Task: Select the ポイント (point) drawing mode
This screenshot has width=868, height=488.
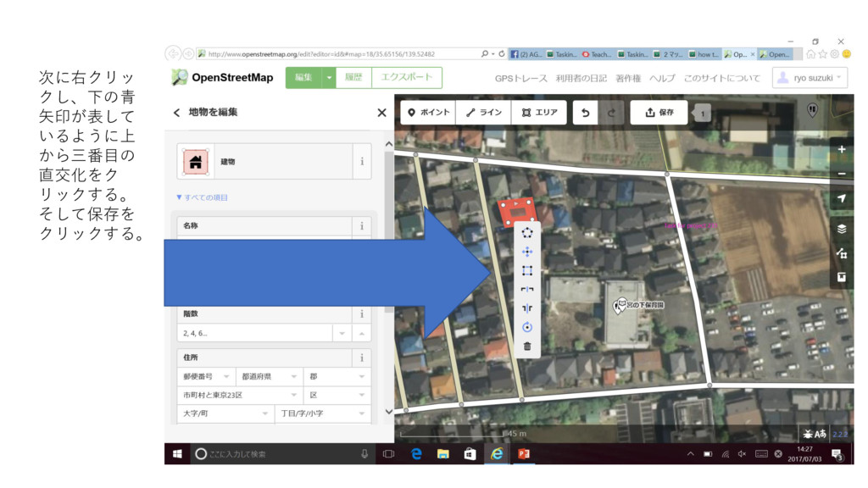Action: pos(428,113)
